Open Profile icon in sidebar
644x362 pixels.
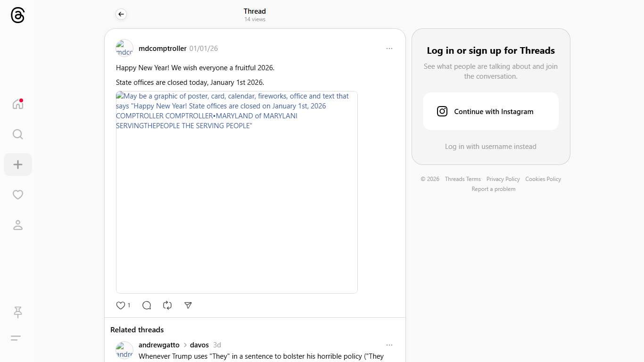click(x=17, y=225)
